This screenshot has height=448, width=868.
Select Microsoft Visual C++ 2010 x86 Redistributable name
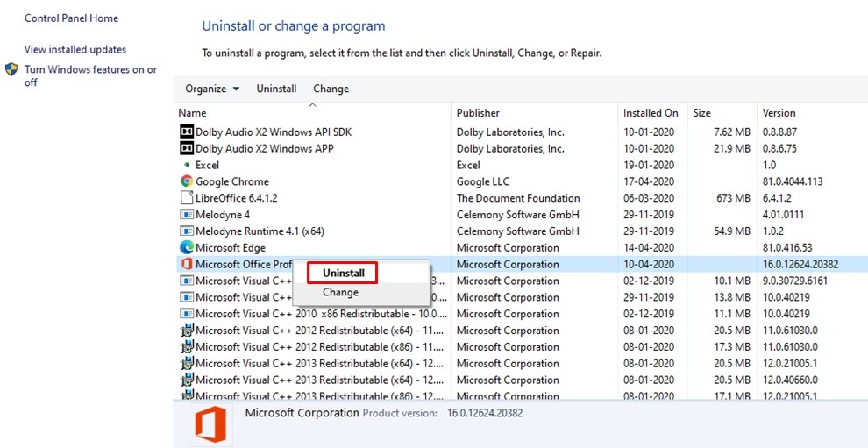click(x=321, y=314)
